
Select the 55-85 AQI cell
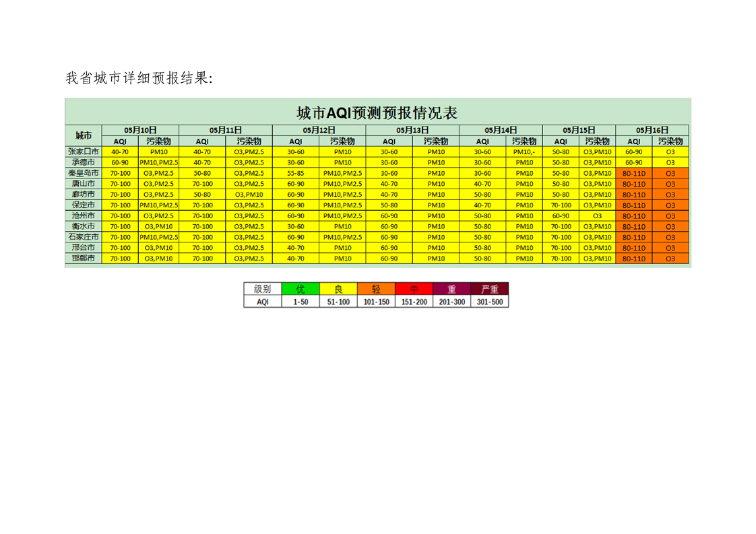point(295,174)
